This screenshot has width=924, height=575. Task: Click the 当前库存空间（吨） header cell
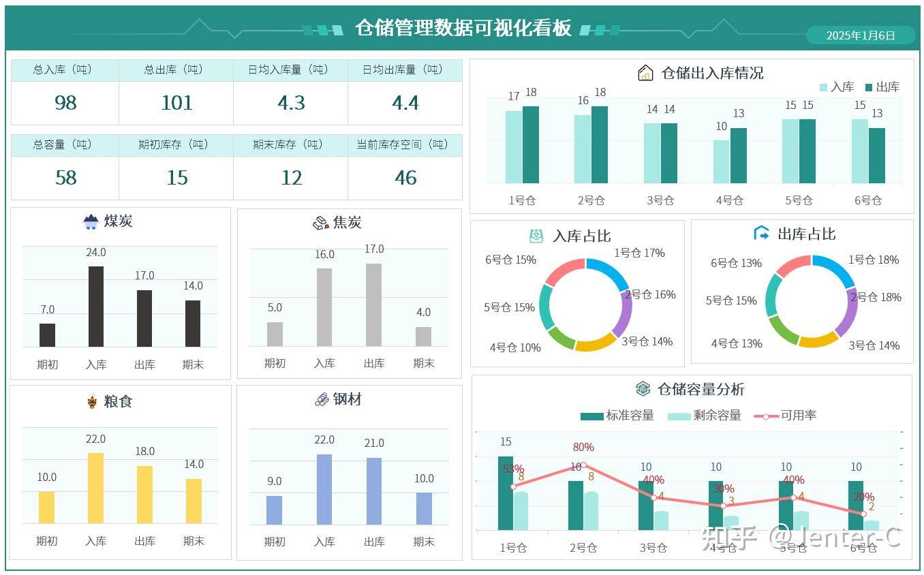pyautogui.click(x=405, y=145)
